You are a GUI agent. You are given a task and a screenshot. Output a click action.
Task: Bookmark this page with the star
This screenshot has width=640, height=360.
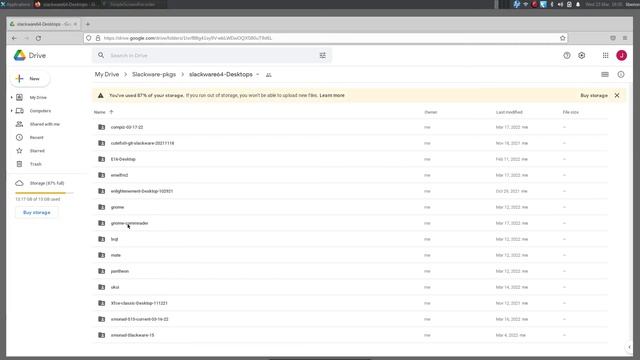563,38
